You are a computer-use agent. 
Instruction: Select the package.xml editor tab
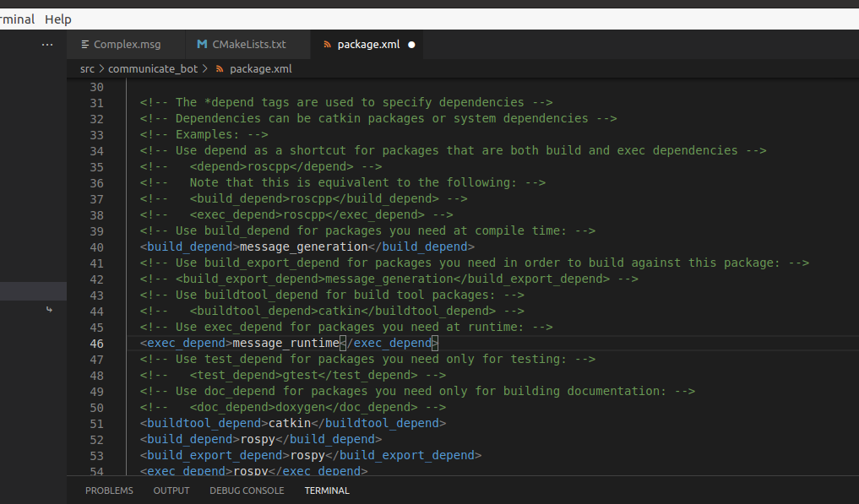click(x=368, y=45)
